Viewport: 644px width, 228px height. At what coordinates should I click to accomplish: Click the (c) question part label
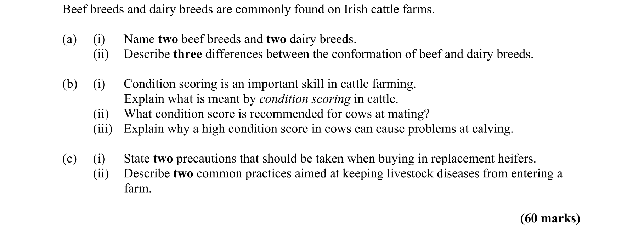click(69, 159)
